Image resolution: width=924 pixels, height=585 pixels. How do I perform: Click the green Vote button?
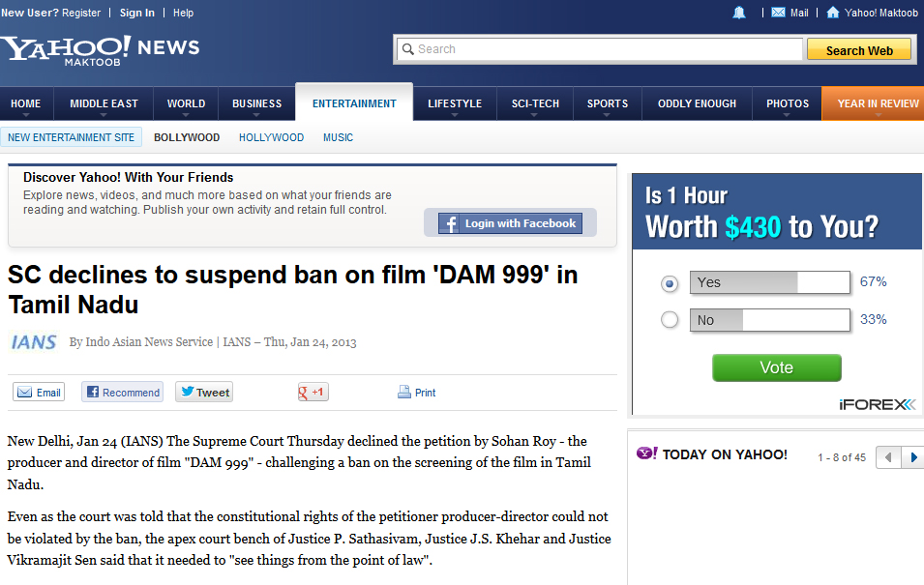tap(777, 367)
